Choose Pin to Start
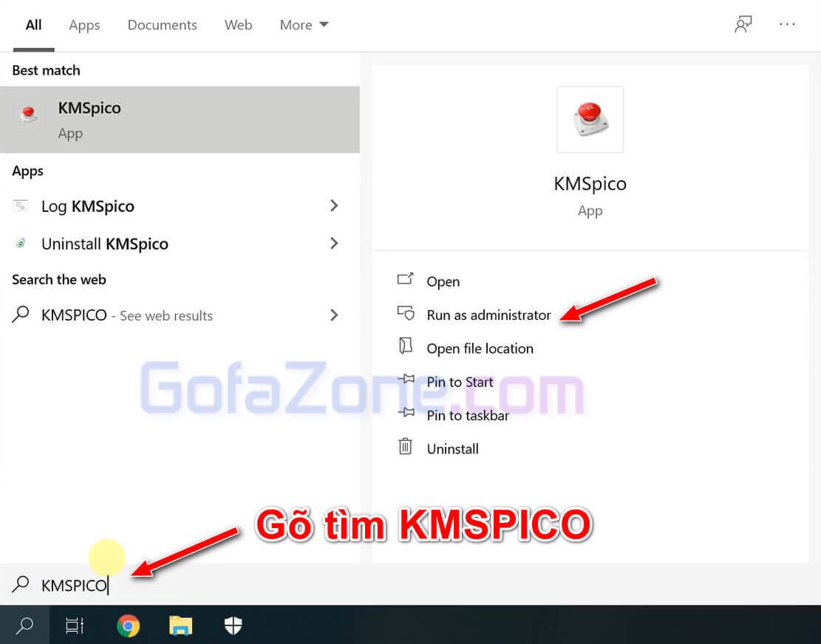This screenshot has width=821, height=644. [x=460, y=382]
